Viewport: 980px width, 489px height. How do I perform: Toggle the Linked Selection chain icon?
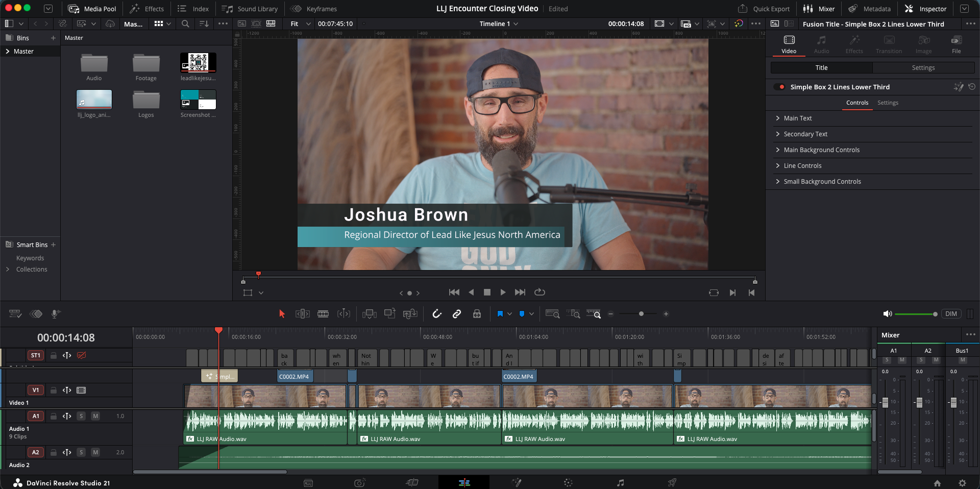click(457, 314)
